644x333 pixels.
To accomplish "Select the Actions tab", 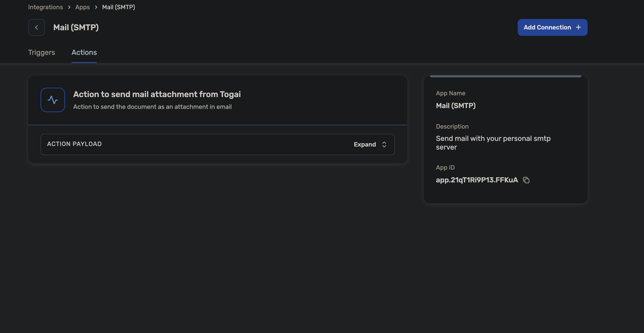I will (x=84, y=52).
